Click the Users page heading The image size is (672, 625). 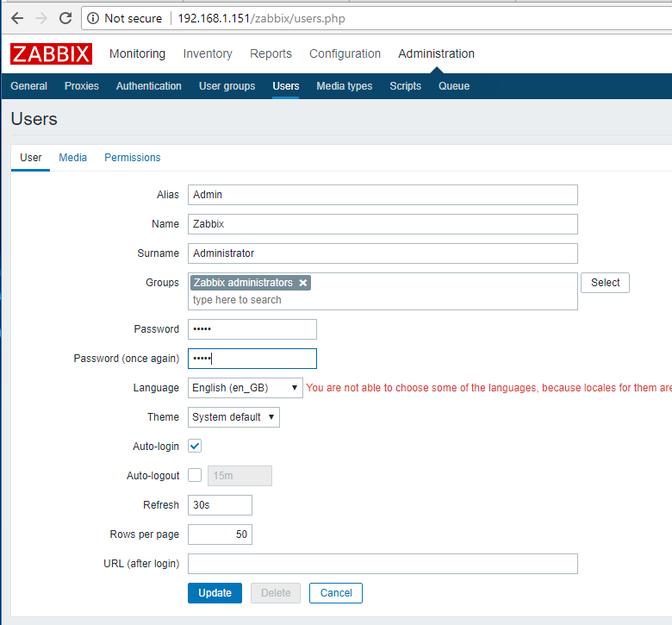[34, 119]
